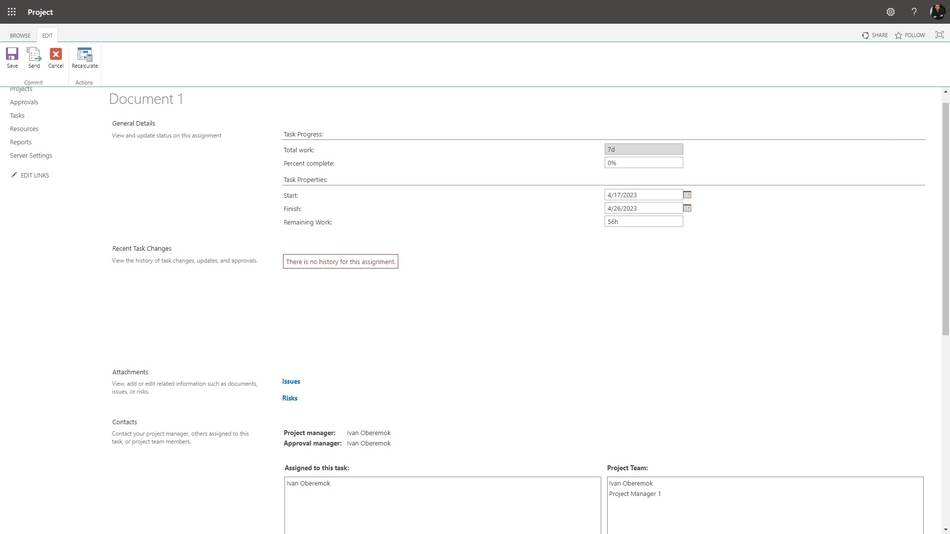Select Project Manager 1 in Project Team
The height and width of the screenshot is (534, 950).
click(635, 493)
